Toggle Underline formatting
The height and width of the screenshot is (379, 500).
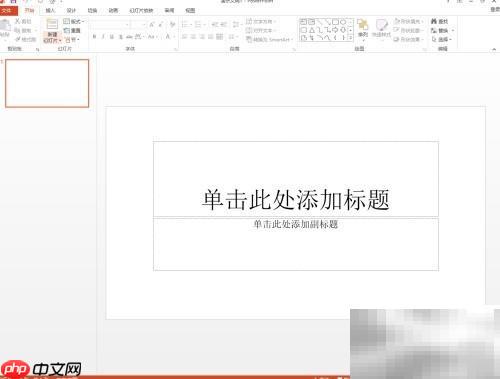pos(112,37)
